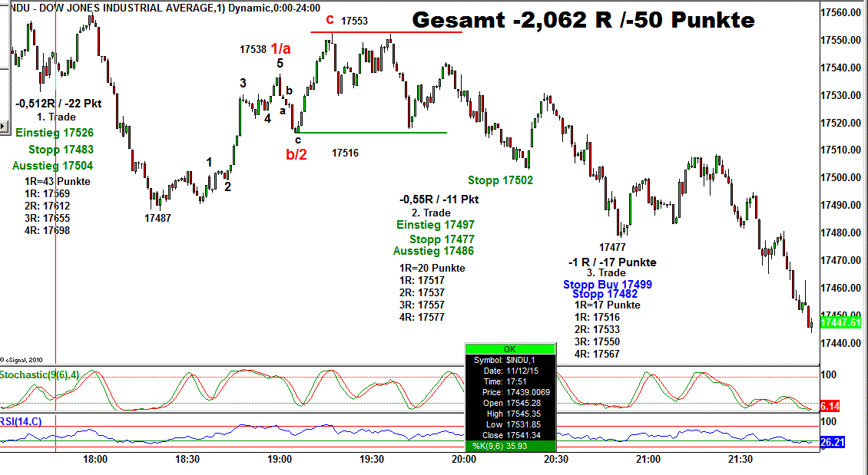Select the green Stopp 17502 label
Image resolution: width=868 pixels, height=475 pixels.
pos(500,180)
